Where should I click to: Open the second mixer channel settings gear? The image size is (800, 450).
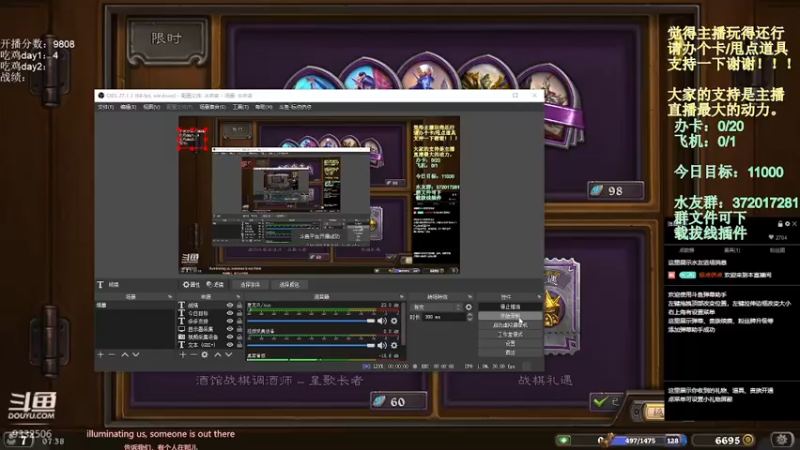394,345
